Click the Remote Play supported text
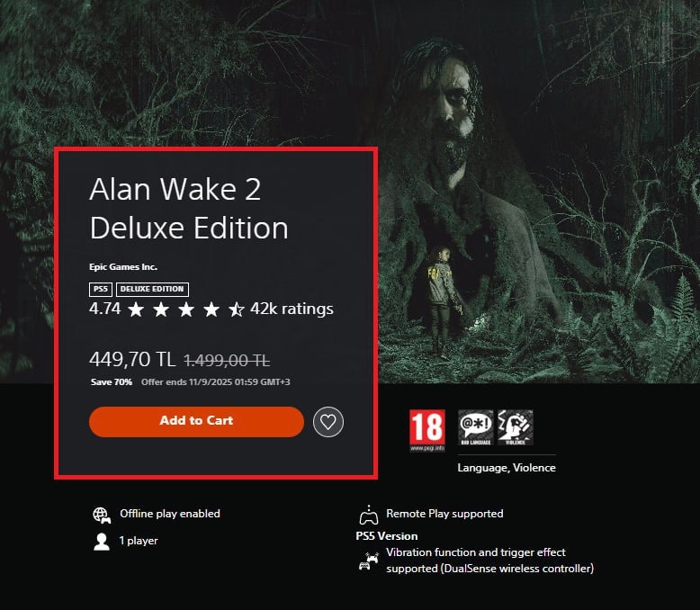 (444, 514)
